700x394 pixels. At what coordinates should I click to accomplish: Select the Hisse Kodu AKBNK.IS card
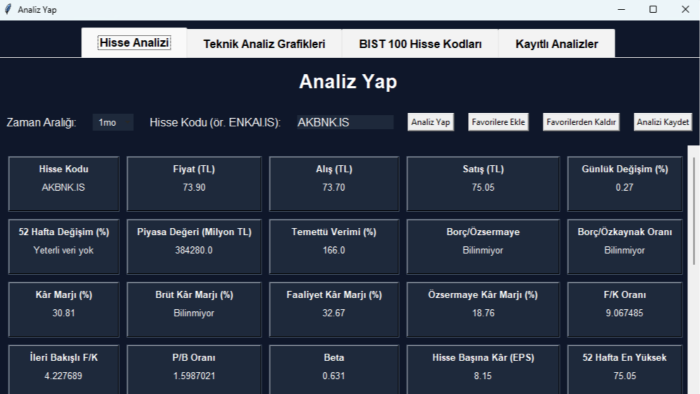[63, 183]
